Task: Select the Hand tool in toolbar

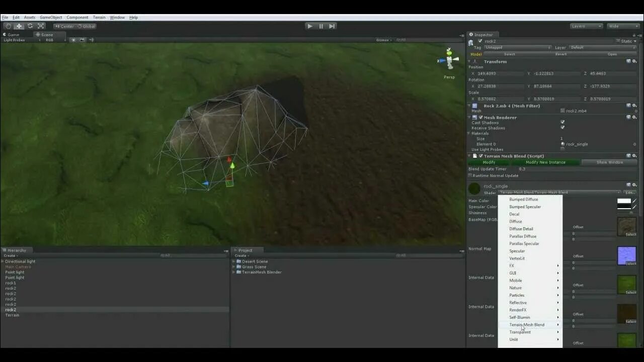Action: point(8,26)
